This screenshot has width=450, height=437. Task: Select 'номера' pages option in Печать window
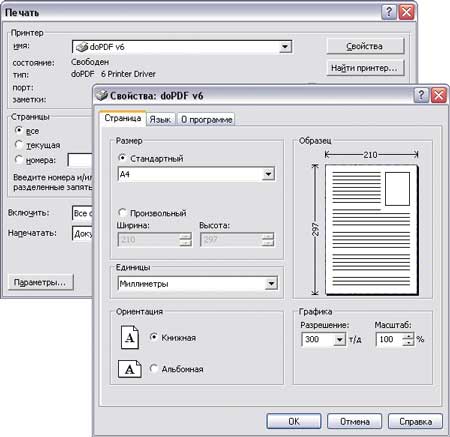click(19, 160)
